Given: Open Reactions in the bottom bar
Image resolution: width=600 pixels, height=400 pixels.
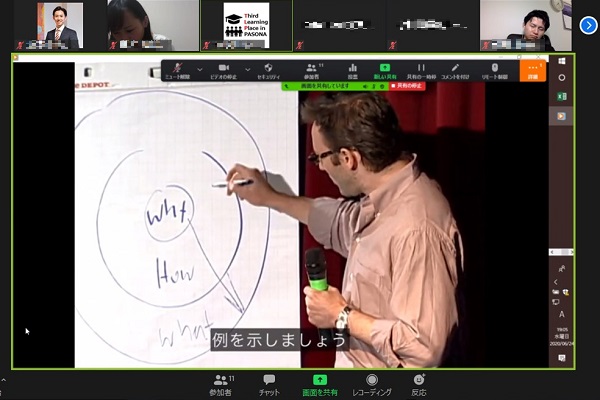Looking at the screenshot, I should coord(418,385).
